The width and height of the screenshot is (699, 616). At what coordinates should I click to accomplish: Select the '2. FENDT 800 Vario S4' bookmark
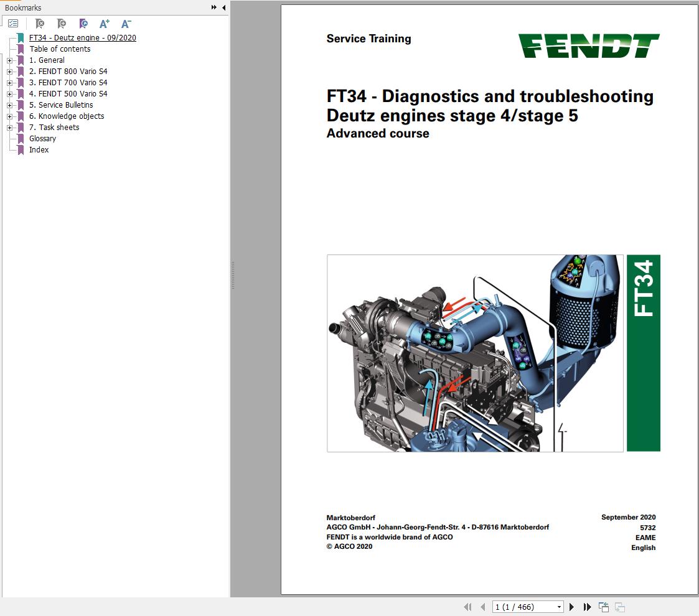coord(68,72)
